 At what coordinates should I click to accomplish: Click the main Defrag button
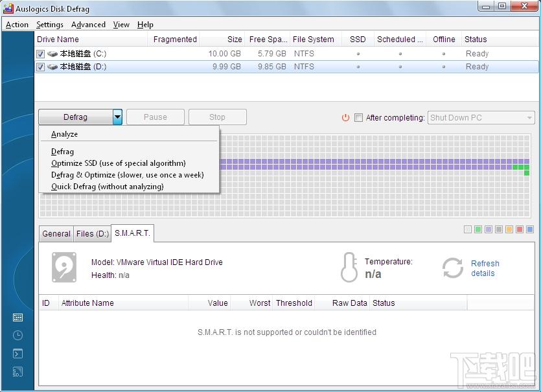click(76, 117)
